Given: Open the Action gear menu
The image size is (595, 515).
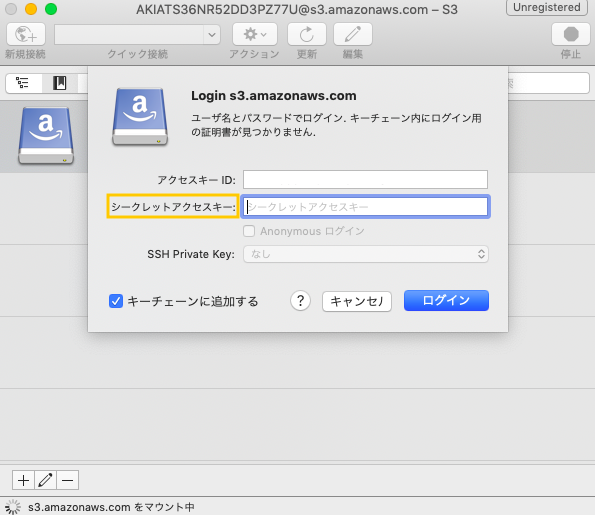Looking at the screenshot, I should click(255, 34).
